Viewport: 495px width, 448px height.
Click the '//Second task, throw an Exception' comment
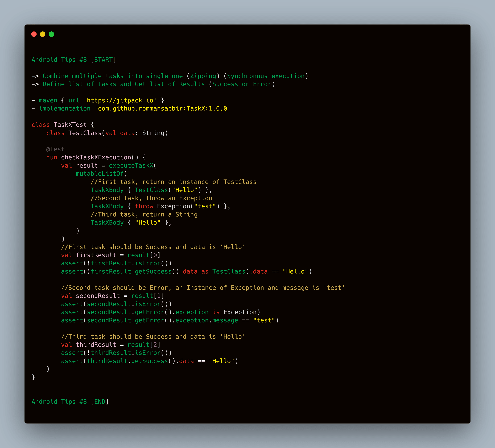point(151,198)
